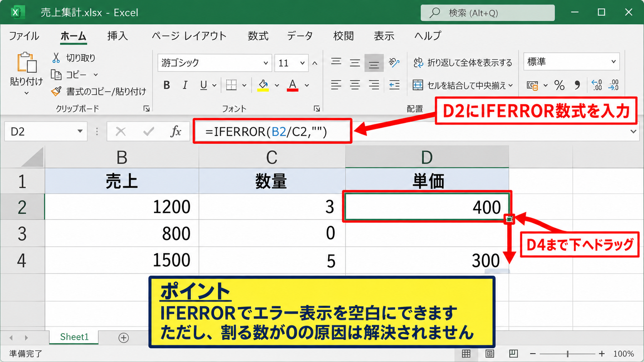This screenshot has width=644, height=362.
Task: Click the Cut (切り取り) scissors icon
Action: [x=56, y=58]
